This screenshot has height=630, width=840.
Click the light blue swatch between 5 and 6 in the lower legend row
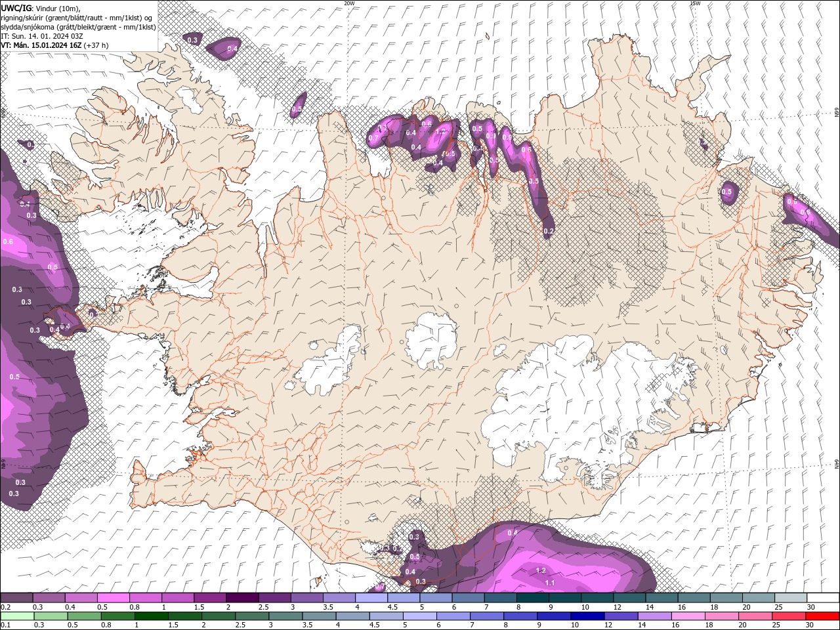(x=420, y=616)
